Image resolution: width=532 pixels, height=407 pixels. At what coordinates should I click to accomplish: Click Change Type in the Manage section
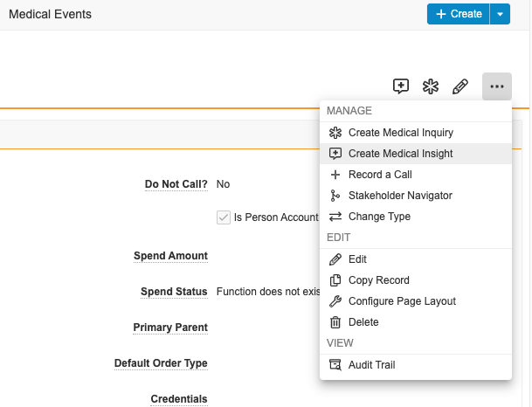tap(379, 217)
